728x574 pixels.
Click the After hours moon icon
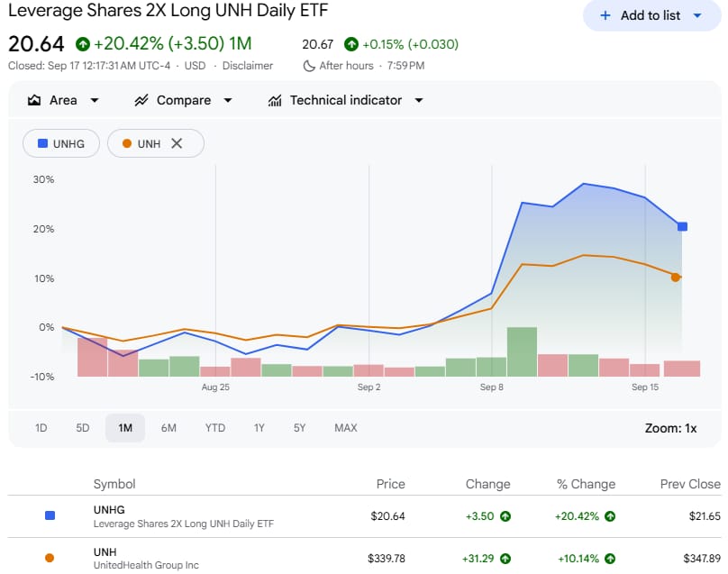point(309,66)
